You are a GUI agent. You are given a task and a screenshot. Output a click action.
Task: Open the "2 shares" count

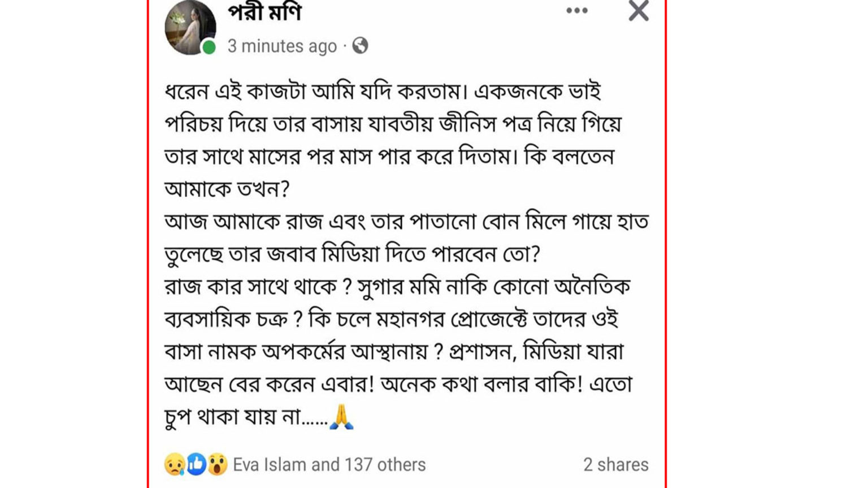tap(616, 465)
